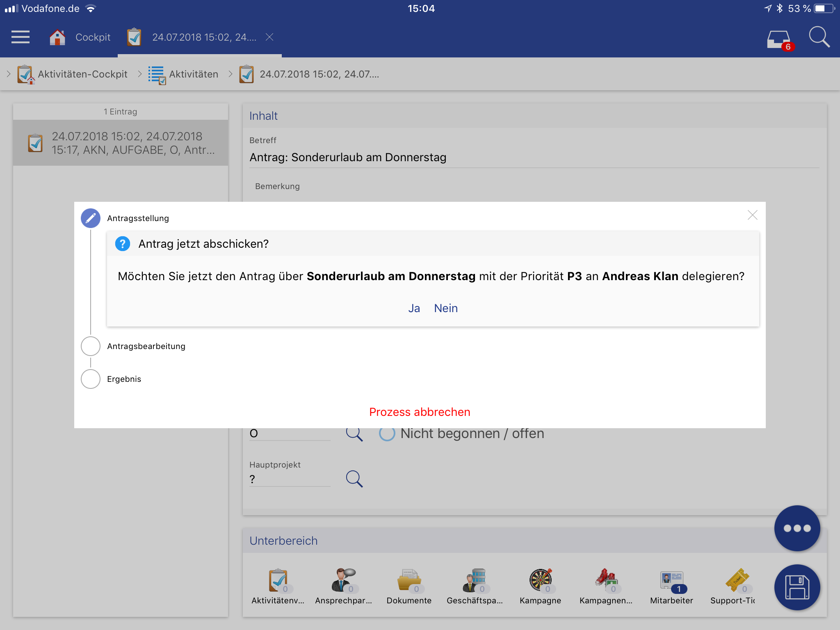Screen dimensions: 840x630
Task: Open Hauptprojekt lookup magnifier
Action: (x=354, y=479)
